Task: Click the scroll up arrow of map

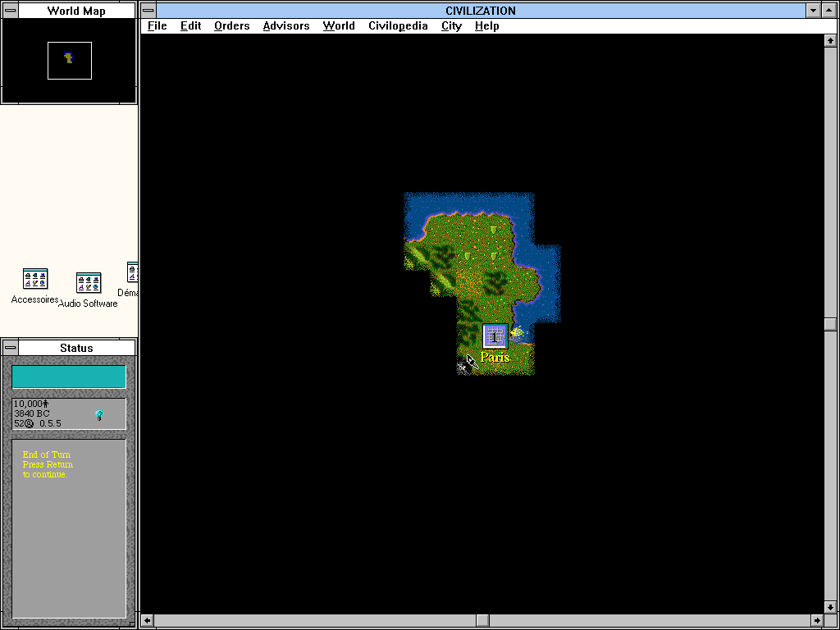Action: pyautogui.click(x=830, y=41)
